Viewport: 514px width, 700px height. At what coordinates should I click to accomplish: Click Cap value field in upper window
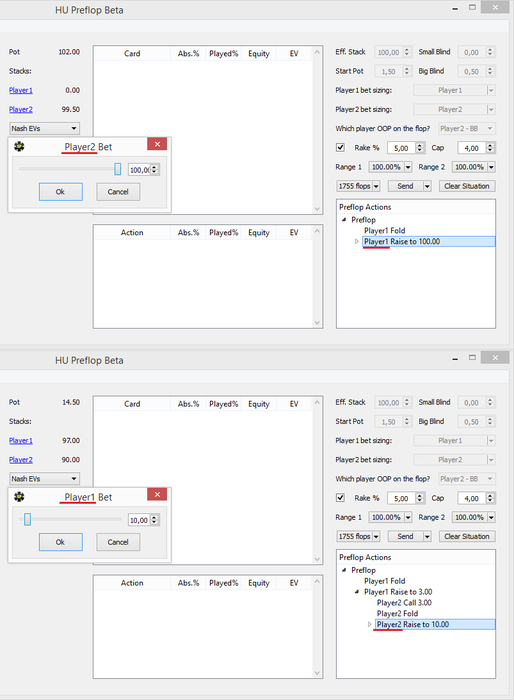pyautogui.click(x=472, y=148)
